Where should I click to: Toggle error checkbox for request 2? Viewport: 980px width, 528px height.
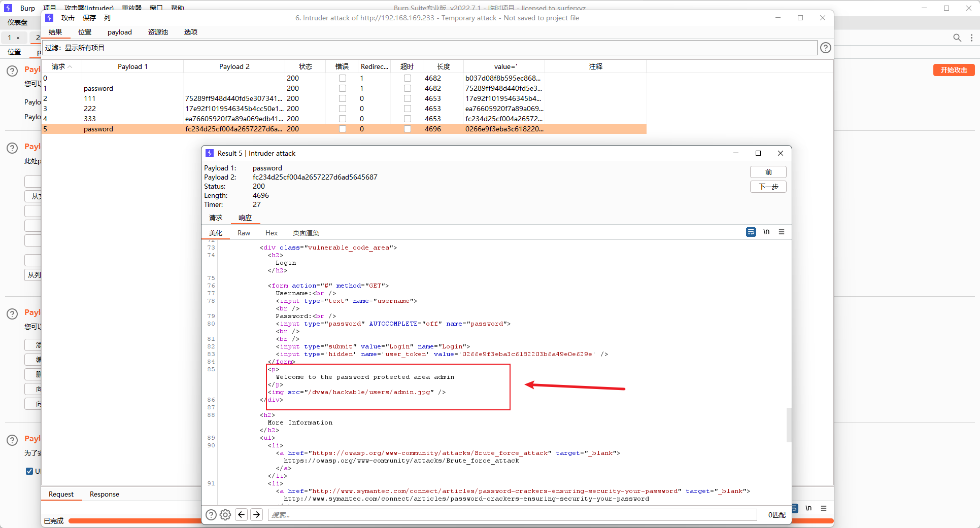(x=343, y=98)
